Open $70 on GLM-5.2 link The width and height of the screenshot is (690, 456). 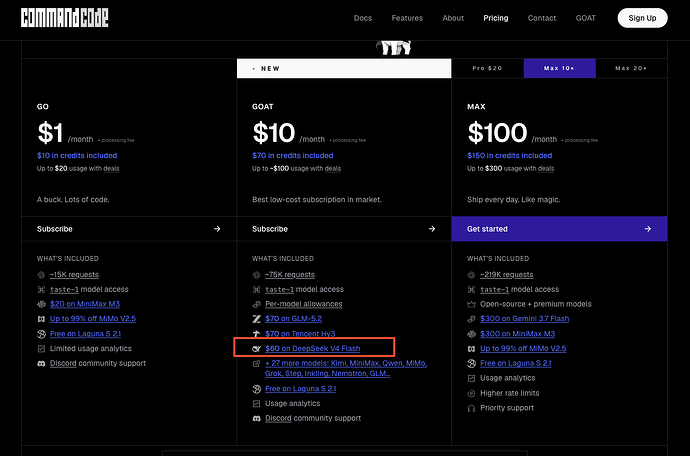coord(294,319)
